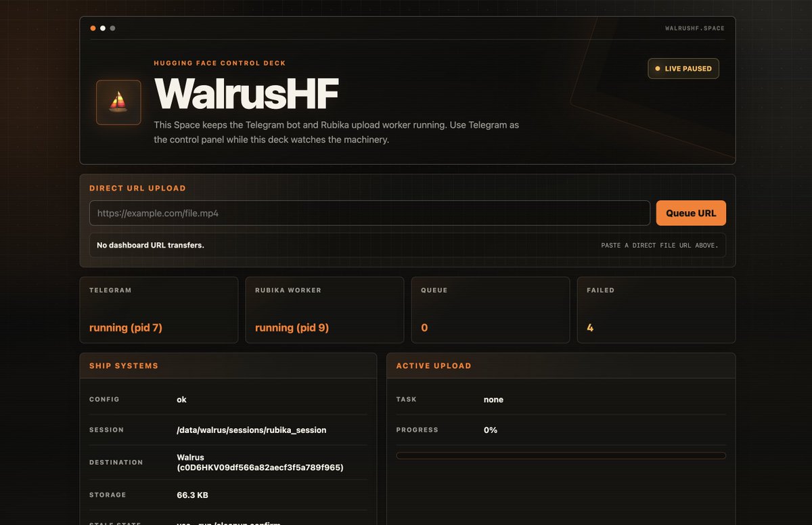Click the Failed count value 4
Viewport: 812px width, 525px height.
pyautogui.click(x=590, y=327)
